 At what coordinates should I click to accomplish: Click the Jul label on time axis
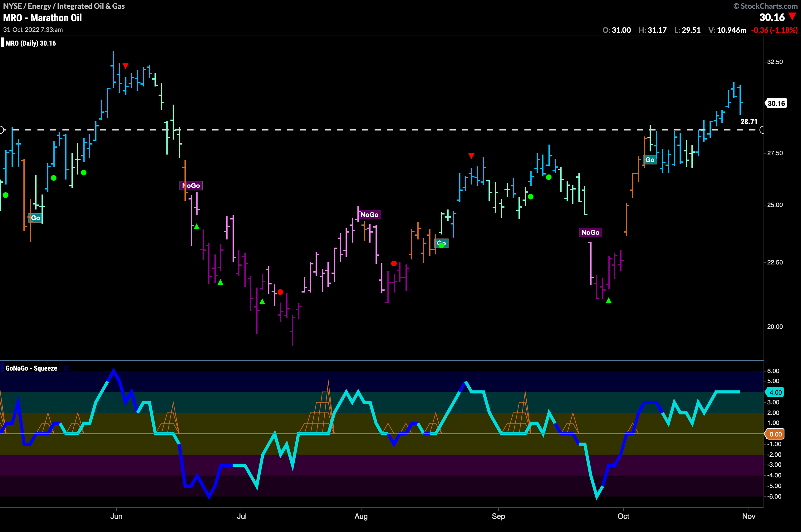click(x=242, y=516)
